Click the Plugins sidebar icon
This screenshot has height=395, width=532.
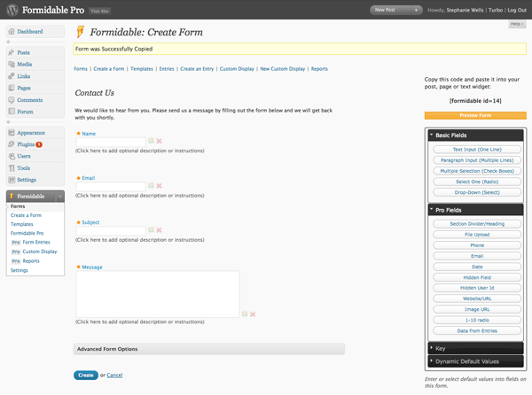pyautogui.click(x=12, y=144)
